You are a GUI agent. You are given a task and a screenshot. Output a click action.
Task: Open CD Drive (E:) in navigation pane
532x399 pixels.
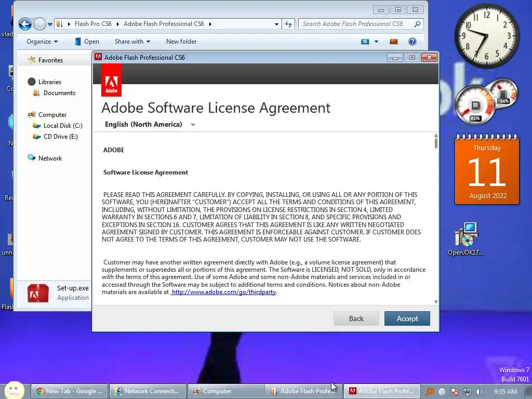[x=60, y=137]
